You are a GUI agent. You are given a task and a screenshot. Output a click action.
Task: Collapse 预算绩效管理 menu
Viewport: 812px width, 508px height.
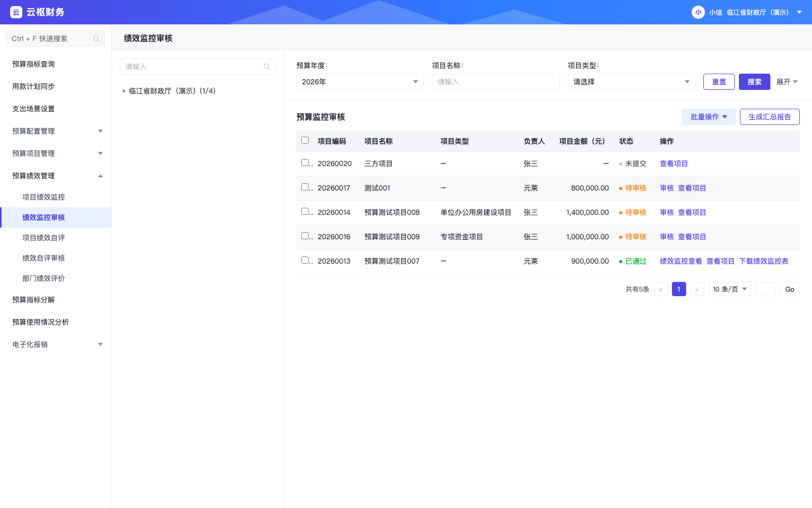click(x=56, y=176)
